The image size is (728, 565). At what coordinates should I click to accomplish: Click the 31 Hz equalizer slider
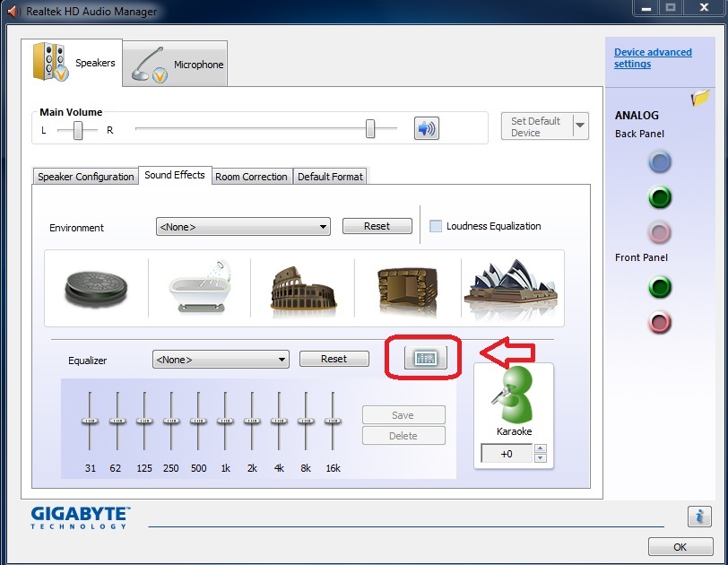pos(90,422)
